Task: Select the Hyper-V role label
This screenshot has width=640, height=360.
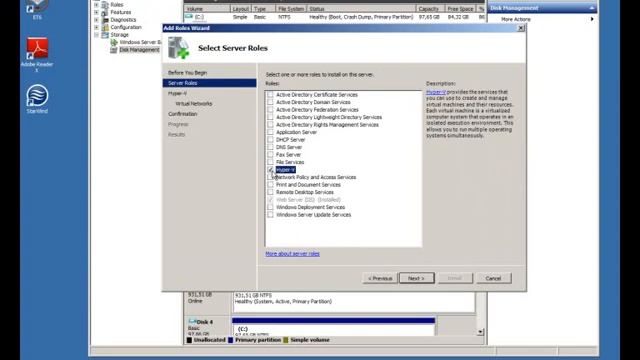Action: [285, 170]
